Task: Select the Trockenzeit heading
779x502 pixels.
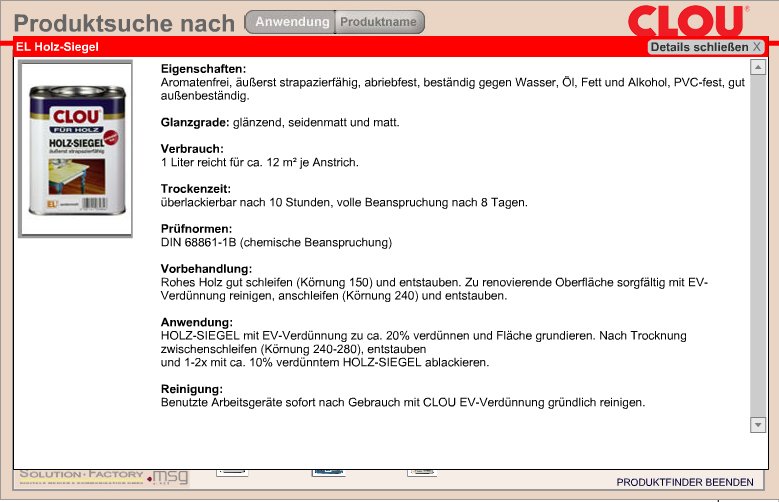Action: (x=196, y=189)
